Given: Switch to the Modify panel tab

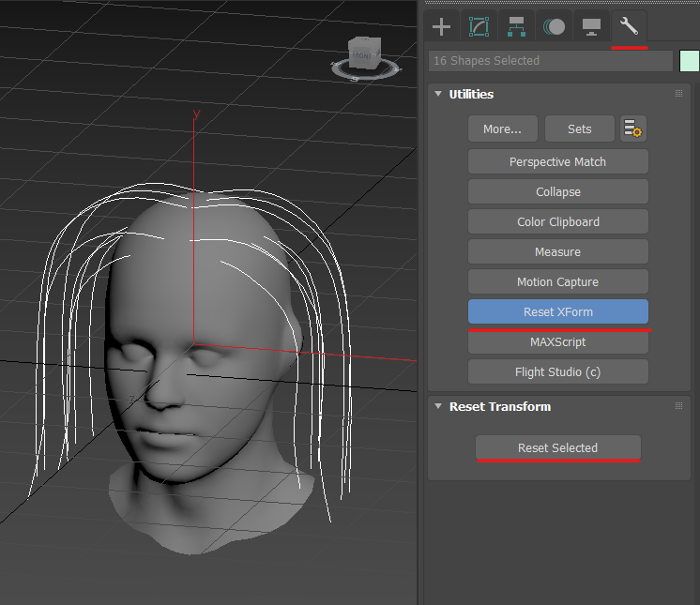Looking at the screenshot, I should pos(479,26).
